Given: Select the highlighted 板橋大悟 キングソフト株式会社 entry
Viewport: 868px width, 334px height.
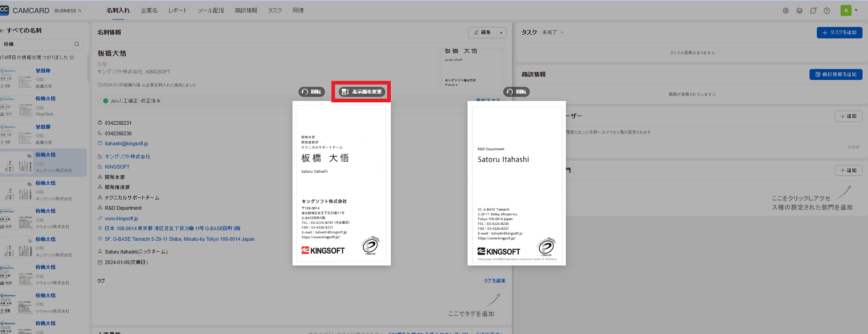Looking at the screenshot, I should click(x=43, y=163).
